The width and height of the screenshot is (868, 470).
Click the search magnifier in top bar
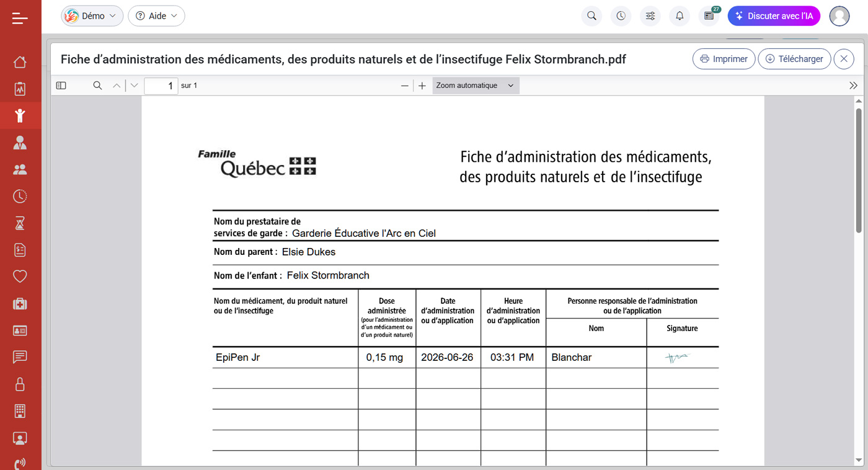click(x=591, y=16)
